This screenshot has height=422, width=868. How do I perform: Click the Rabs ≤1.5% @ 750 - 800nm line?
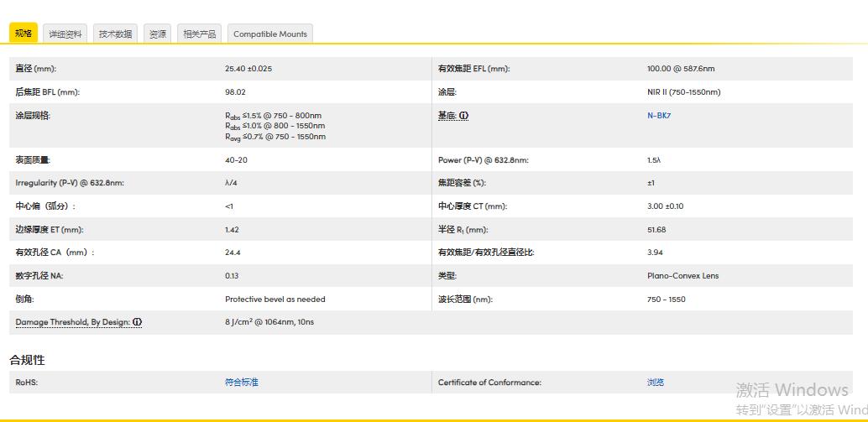[273, 116]
